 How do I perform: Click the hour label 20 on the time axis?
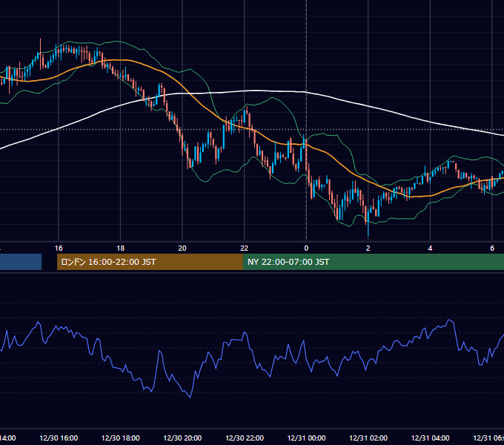[182, 248]
